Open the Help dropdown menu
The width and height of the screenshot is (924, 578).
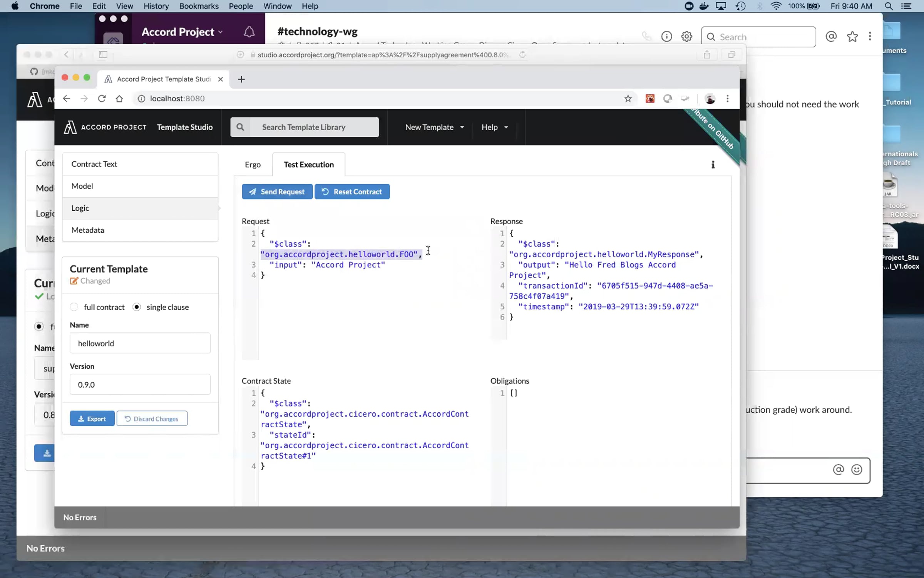(494, 127)
